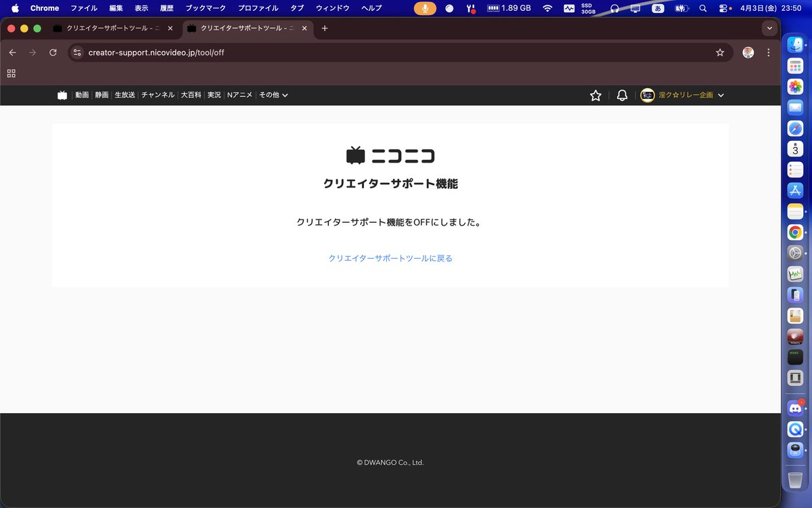Open the 大百科 link
This screenshot has height=508, width=812.
click(x=191, y=96)
